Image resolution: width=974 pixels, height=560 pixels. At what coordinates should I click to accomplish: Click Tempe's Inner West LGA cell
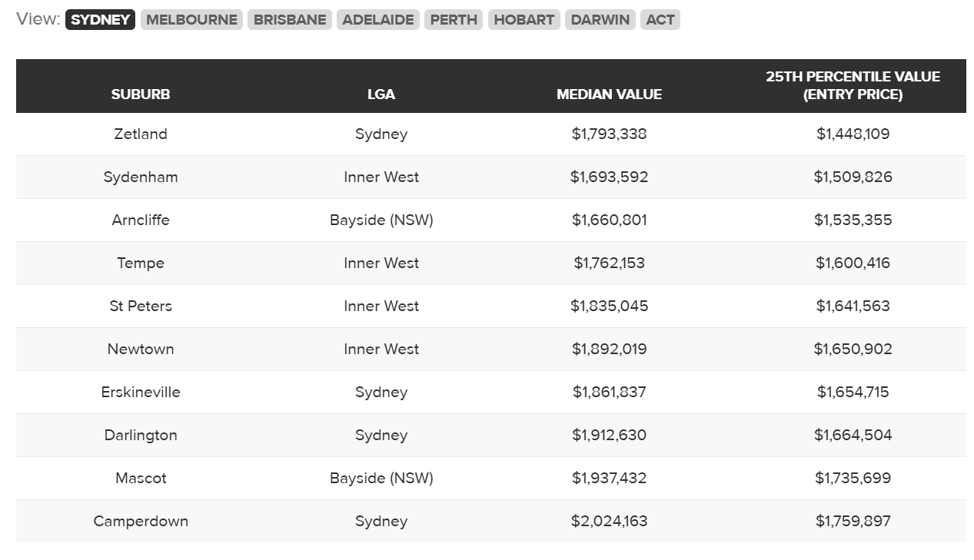[x=381, y=263]
